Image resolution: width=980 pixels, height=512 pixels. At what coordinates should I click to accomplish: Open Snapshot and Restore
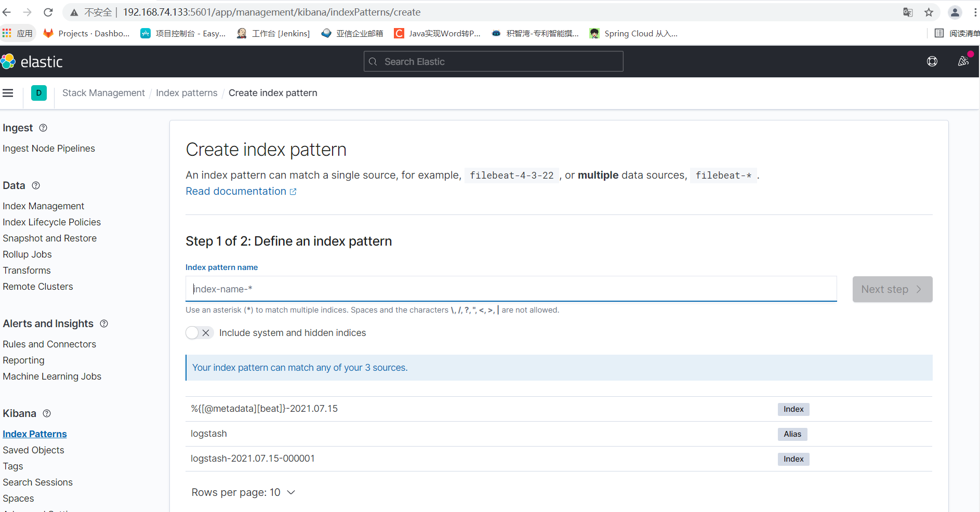click(49, 238)
